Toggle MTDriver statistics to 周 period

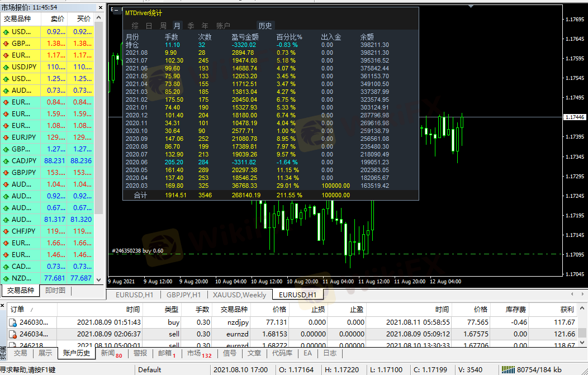point(163,26)
